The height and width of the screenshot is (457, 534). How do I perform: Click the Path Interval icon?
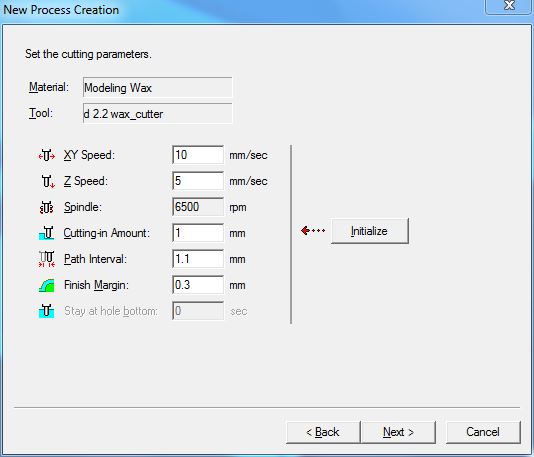47,259
